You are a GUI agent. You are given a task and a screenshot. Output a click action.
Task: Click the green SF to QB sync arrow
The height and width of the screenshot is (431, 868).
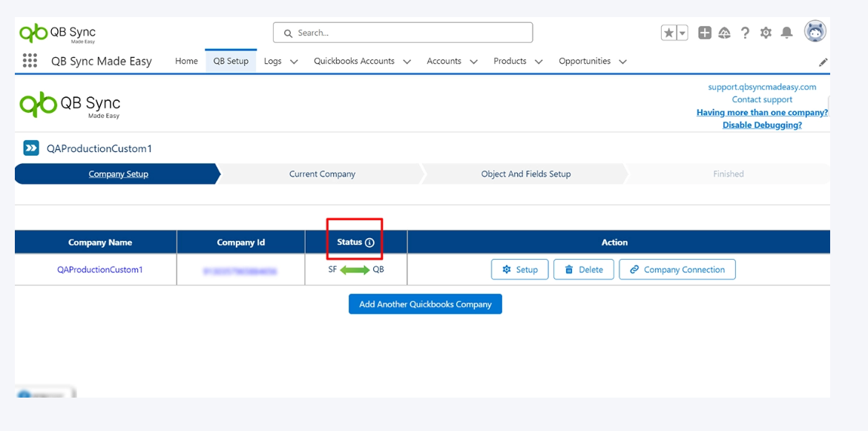[x=355, y=270]
